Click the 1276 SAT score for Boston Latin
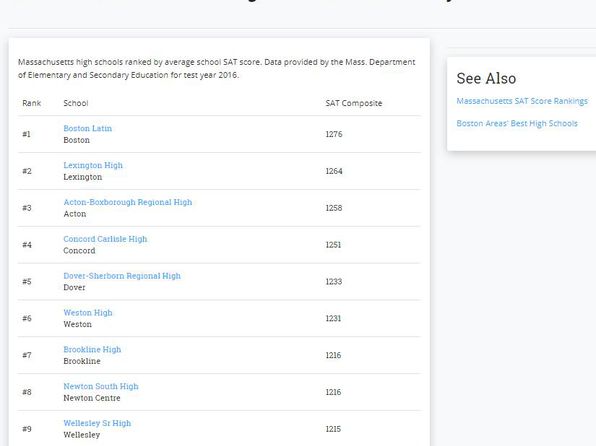This screenshot has width=596, height=446. [334, 134]
